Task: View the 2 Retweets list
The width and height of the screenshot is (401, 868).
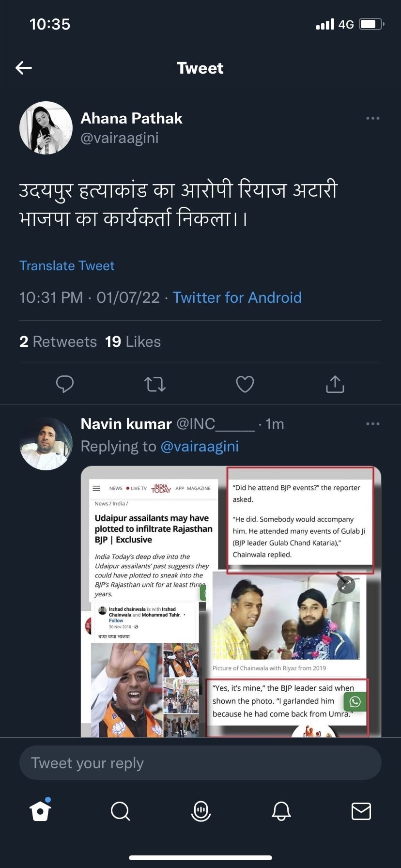Action: pyautogui.click(x=58, y=341)
